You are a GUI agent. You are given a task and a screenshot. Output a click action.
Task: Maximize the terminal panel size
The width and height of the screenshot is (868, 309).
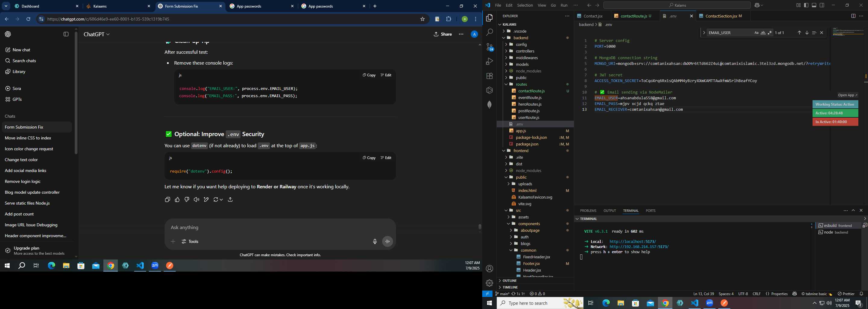[853, 211]
